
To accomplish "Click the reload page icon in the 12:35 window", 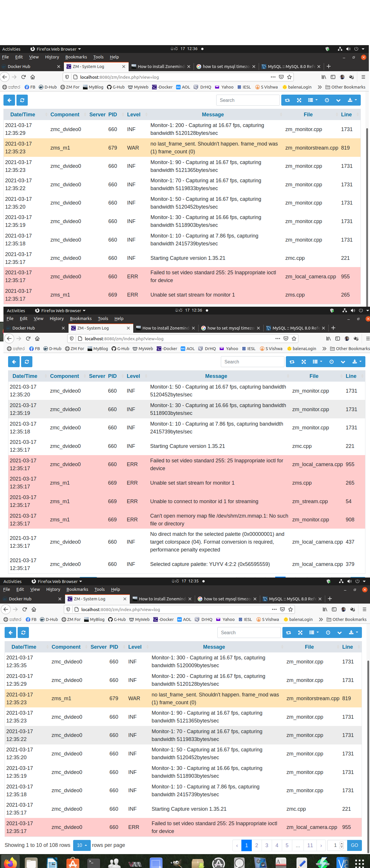I will [25, 609].
